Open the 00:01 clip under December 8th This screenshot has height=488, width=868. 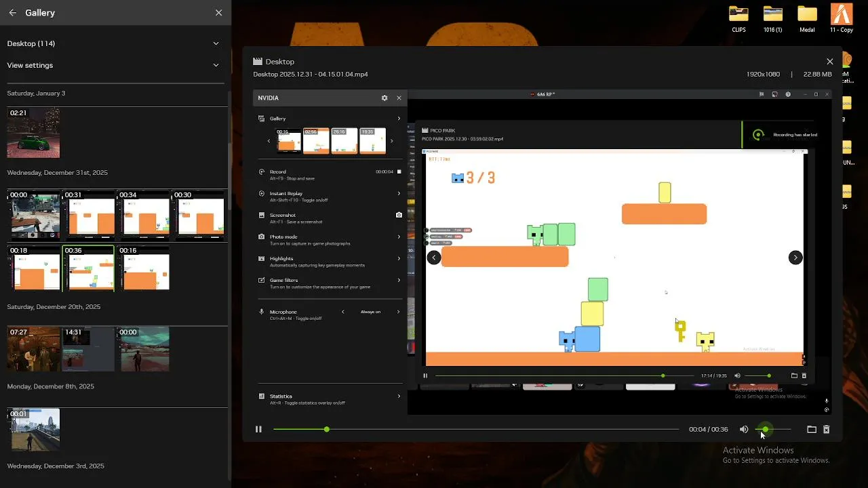pos(33,430)
